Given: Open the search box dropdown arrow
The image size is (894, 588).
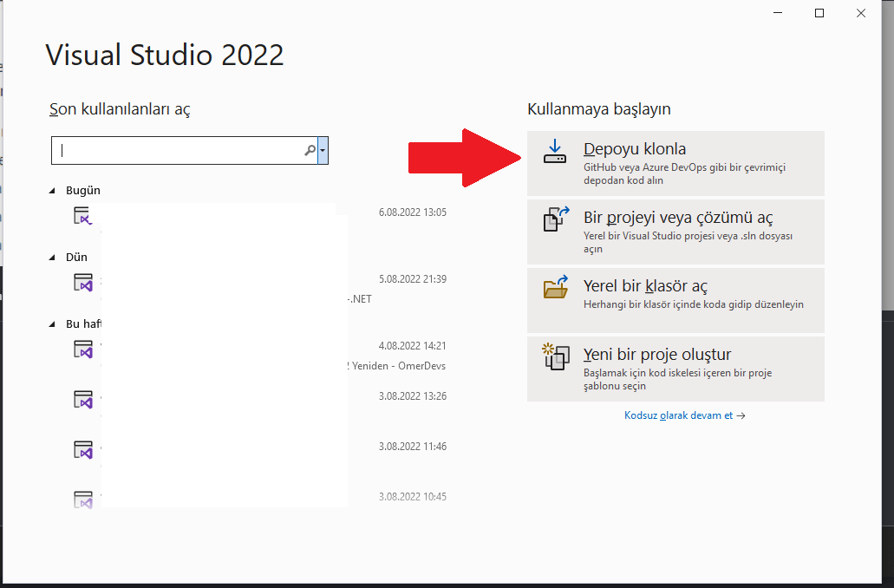Looking at the screenshot, I should (323, 151).
